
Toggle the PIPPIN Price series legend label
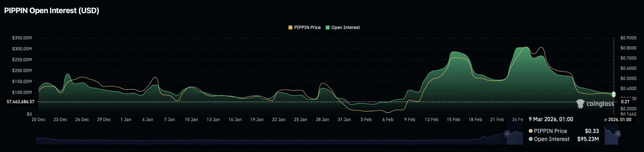(x=307, y=28)
